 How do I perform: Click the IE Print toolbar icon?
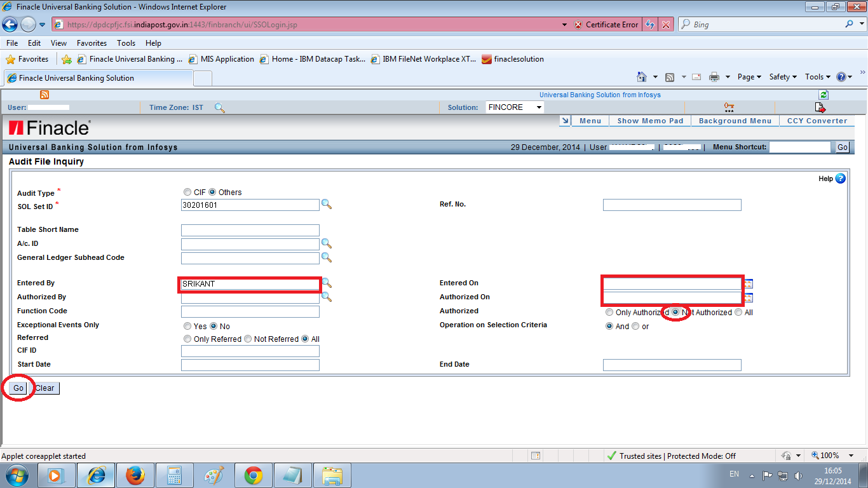(x=714, y=77)
